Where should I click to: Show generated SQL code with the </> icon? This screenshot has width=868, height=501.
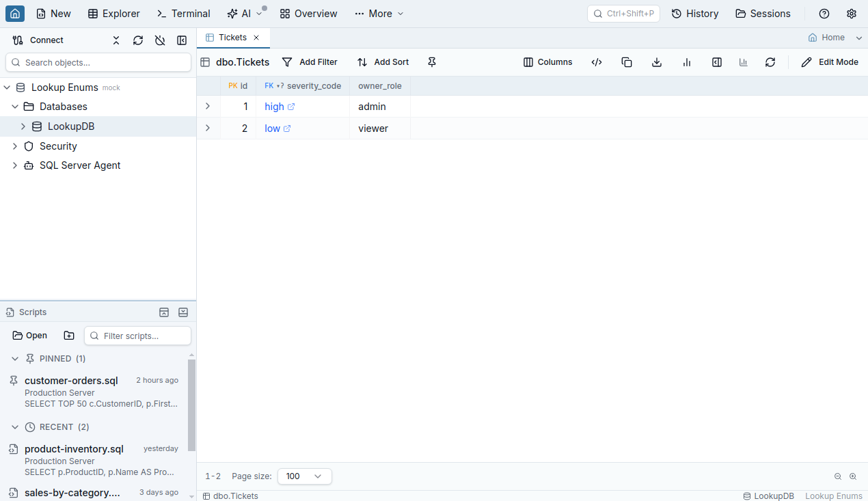point(597,62)
